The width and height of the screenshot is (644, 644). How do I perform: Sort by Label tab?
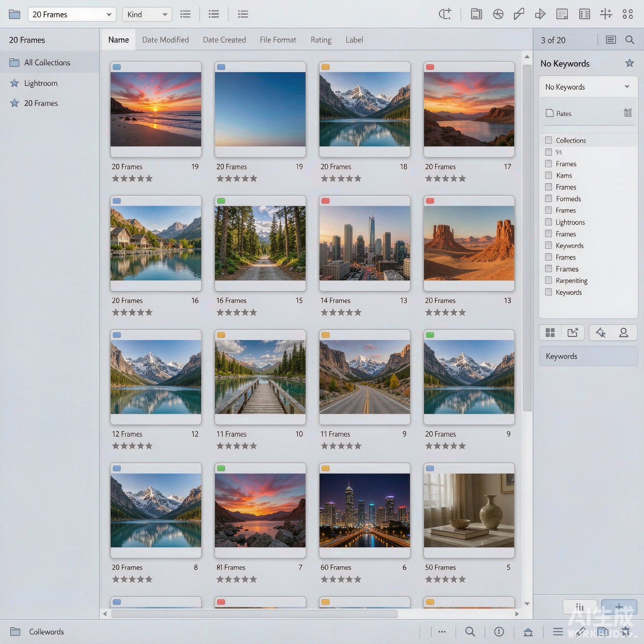[354, 40]
